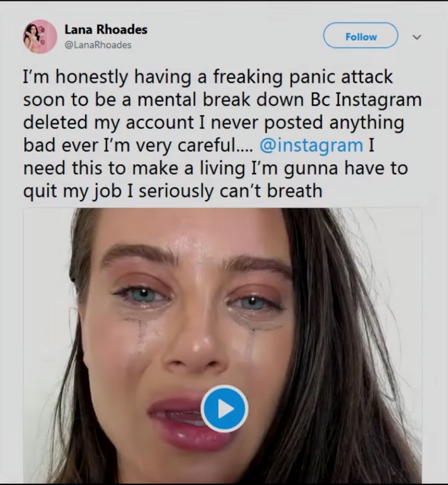
Task: Open the tweet options chevron menu
Action: click(417, 37)
